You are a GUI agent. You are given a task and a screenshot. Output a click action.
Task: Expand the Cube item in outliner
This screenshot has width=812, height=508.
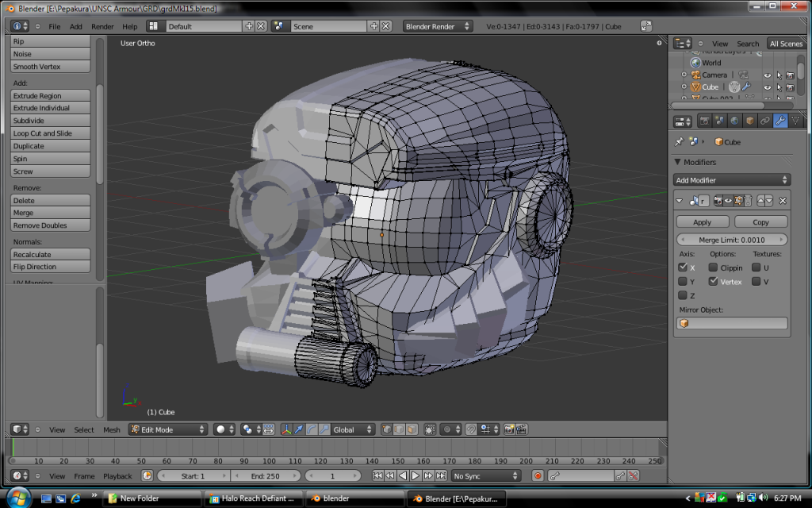pos(684,87)
